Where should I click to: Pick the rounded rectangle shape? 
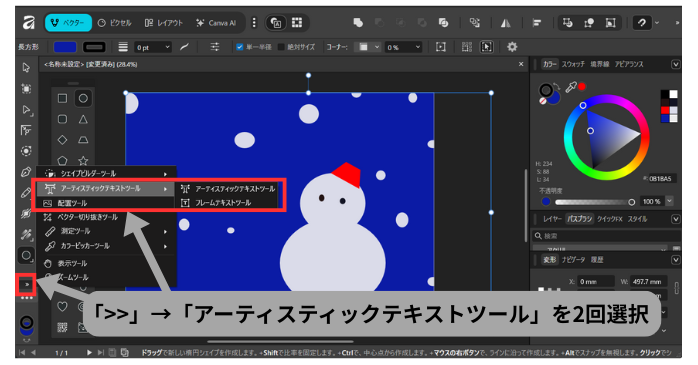[62, 119]
